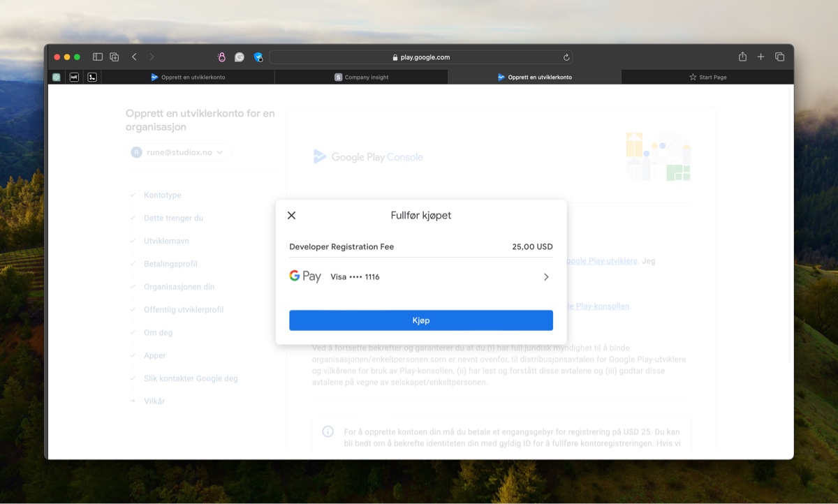Open the rune@studiox.no account dropdown
This screenshot has height=504, width=838.
coord(178,152)
